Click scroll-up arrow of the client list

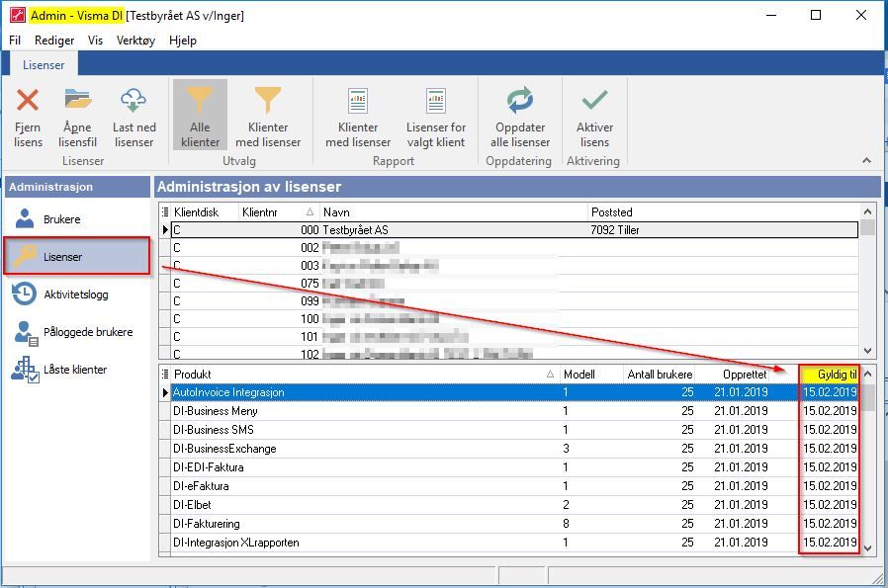pos(867,211)
